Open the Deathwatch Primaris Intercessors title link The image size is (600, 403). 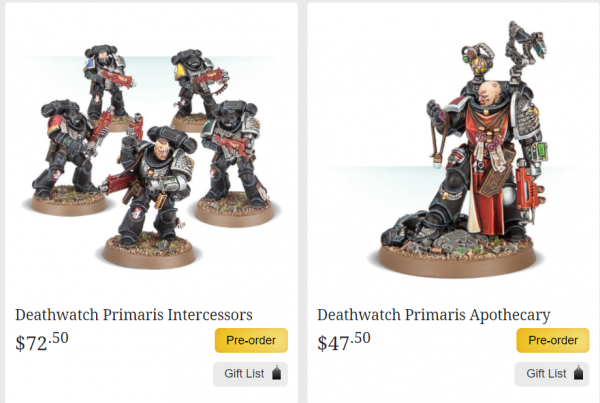pyautogui.click(x=134, y=315)
